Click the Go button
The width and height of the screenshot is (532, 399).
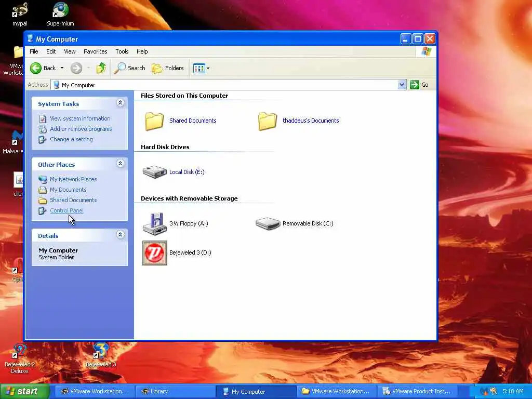click(419, 85)
